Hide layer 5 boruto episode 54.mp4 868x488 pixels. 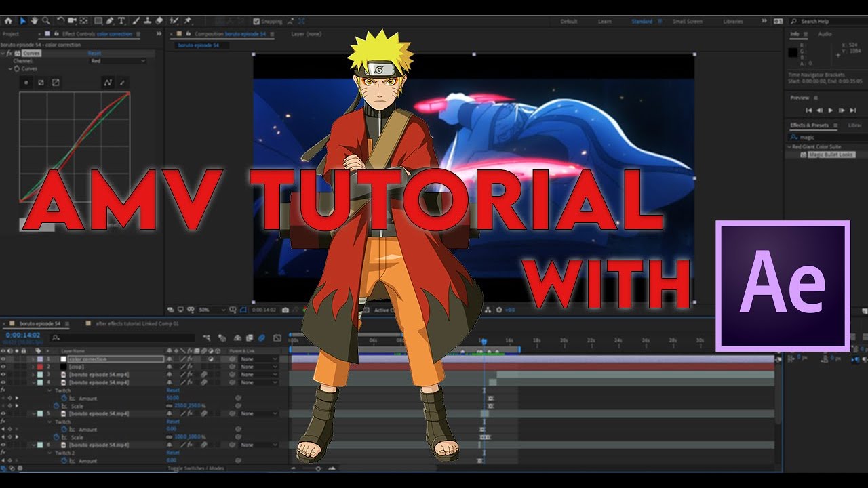3,413
